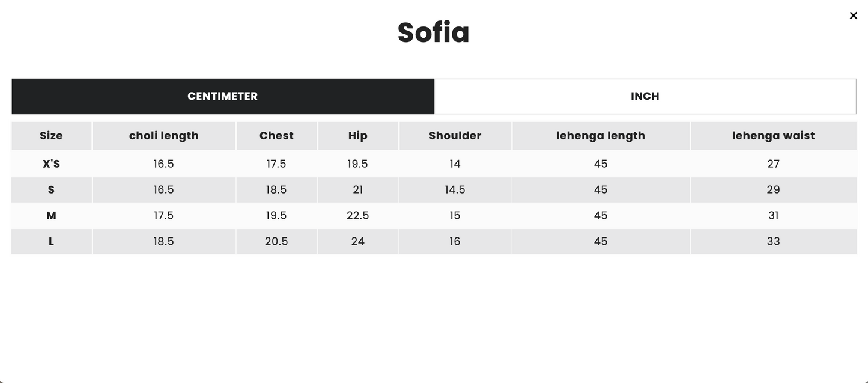Viewport: 868px width, 383px height.
Task: Select lehenga waist value 33 for size L
Action: point(773,241)
